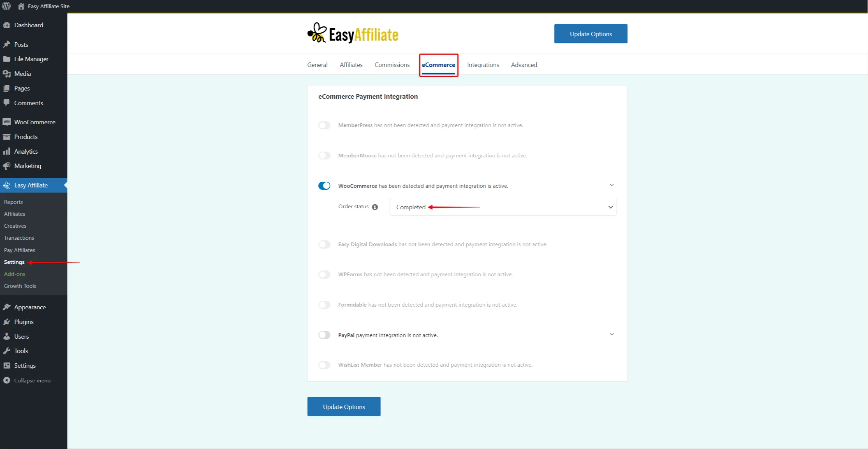Expand the PayPal integration chevron

point(611,334)
